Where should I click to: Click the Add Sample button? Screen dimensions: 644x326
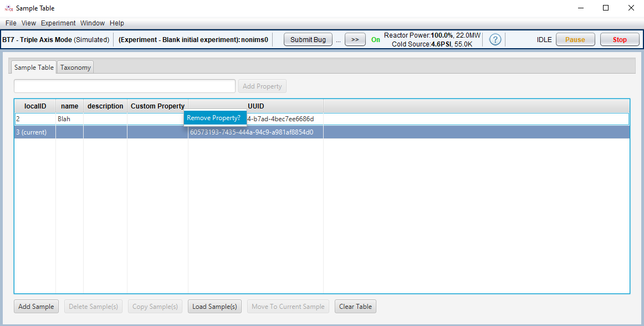tap(36, 307)
